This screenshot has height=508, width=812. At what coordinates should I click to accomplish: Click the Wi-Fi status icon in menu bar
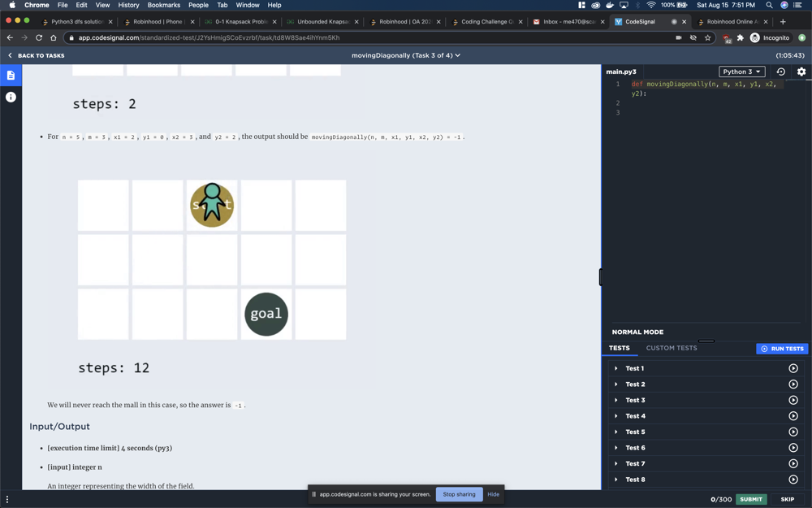coord(651,5)
